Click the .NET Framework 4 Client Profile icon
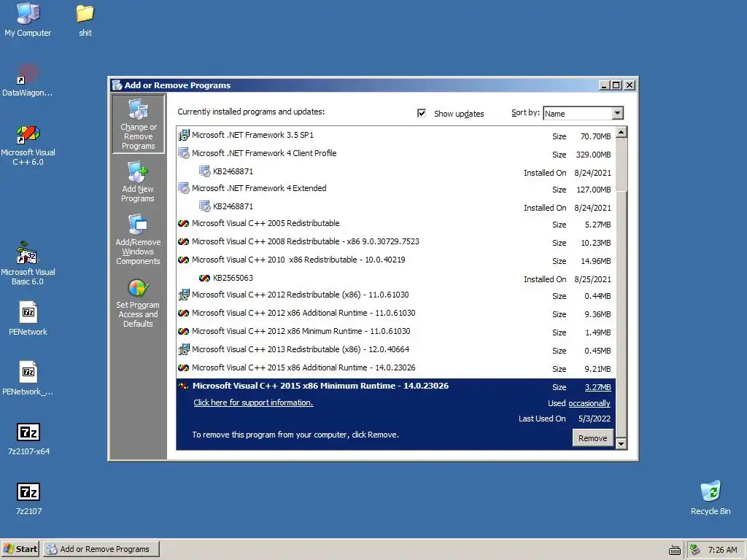Screen dimensions: 747x560 point(183,153)
